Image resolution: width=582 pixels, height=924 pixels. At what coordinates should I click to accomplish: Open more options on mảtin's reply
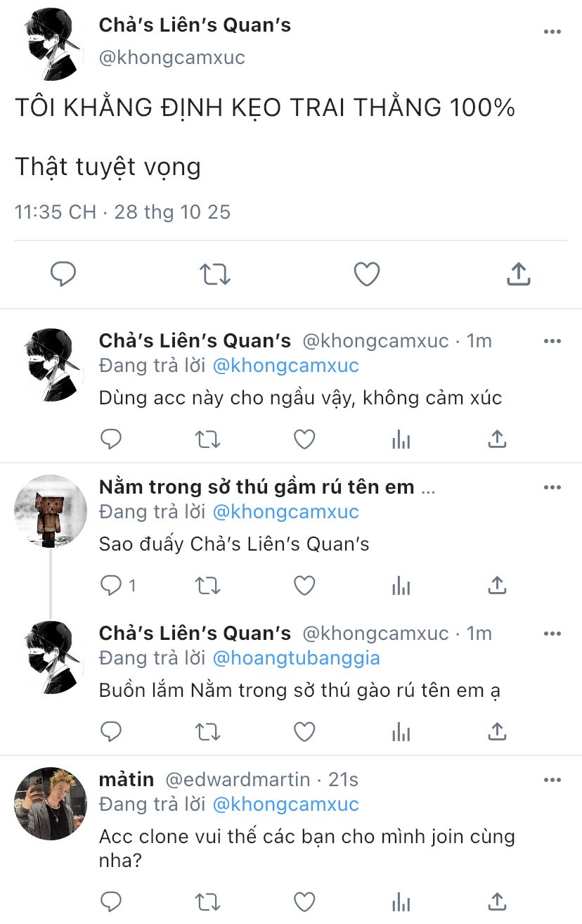(552, 780)
